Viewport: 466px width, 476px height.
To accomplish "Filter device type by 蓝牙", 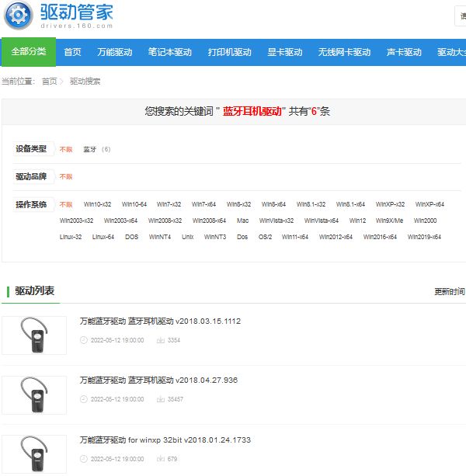I will click(x=90, y=149).
